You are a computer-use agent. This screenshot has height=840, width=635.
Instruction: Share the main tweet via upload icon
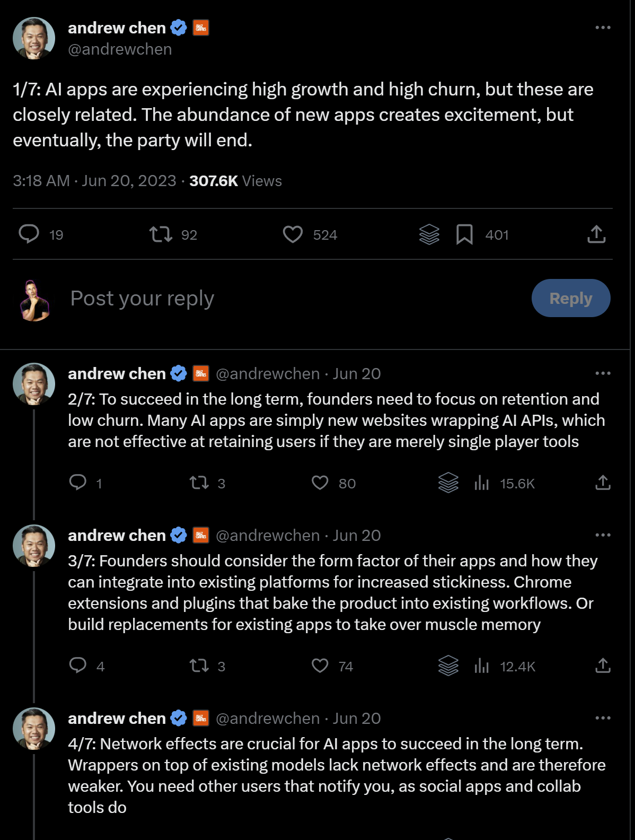[596, 234]
